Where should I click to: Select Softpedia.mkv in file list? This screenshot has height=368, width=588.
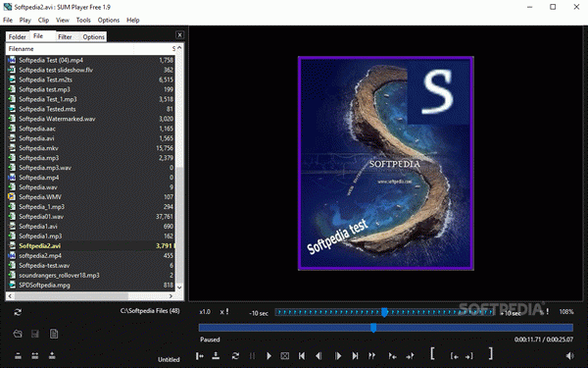[90, 148]
